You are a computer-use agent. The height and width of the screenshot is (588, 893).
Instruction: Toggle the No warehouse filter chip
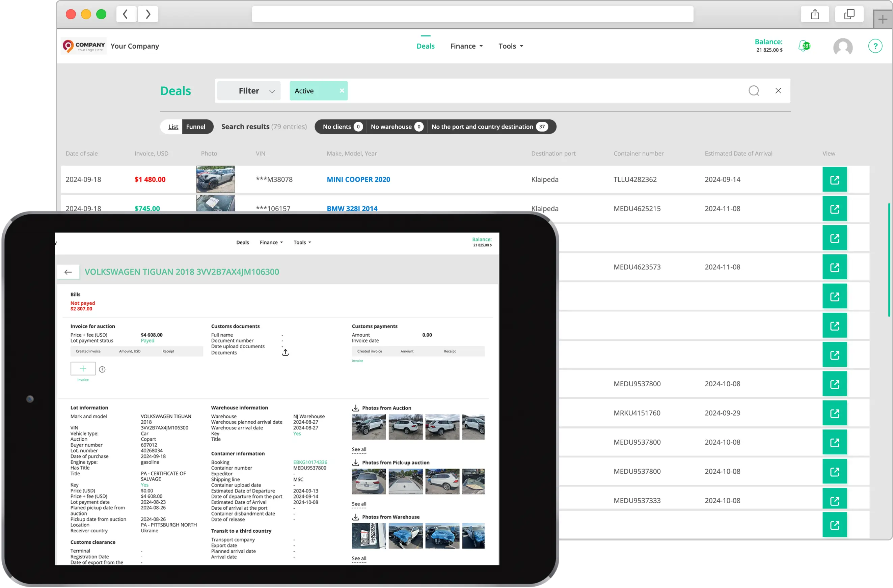coord(397,127)
